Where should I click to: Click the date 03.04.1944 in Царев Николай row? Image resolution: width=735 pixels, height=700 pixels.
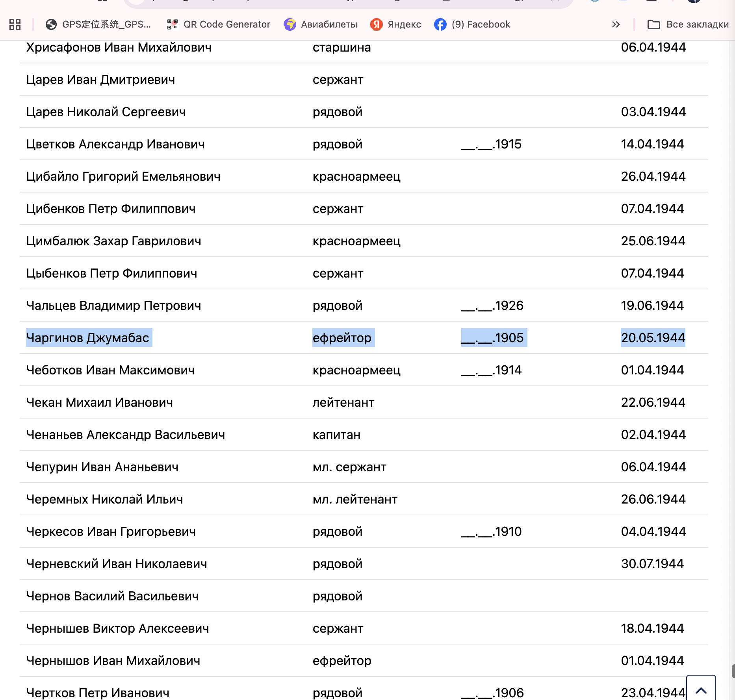tap(653, 112)
